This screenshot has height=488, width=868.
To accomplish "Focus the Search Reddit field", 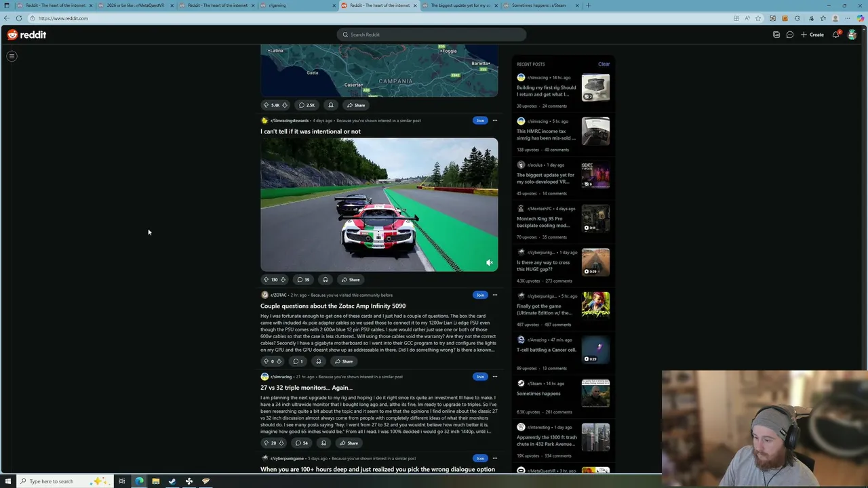I will coord(431,35).
